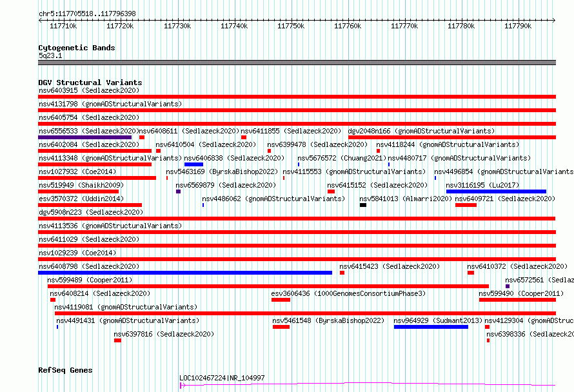Click the blue nsv3116195 (Lu2017) bar
The width and height of the screenshot is (574, 392).
tap(497, 191)
